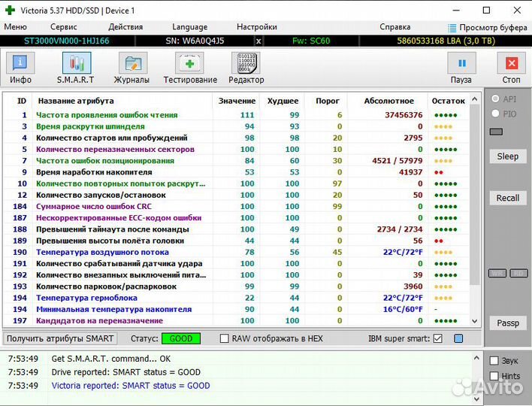Open the Журналы logs icon
This screenshot has height=406, width=532.
133,63
